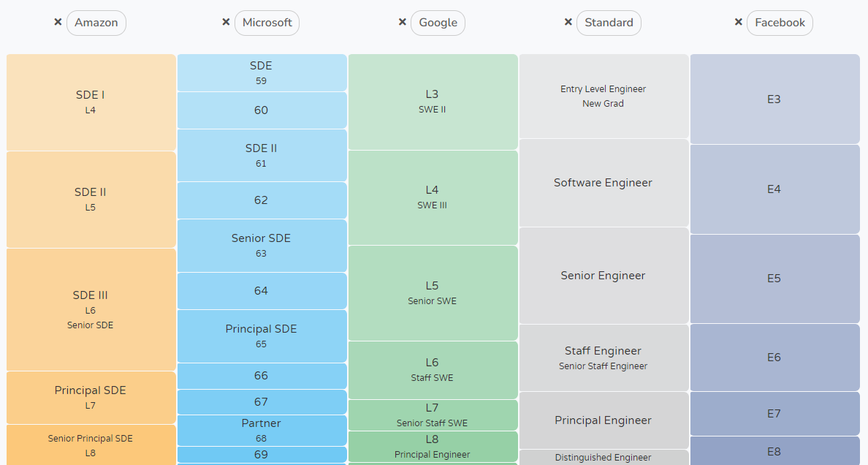The width and height of the screenshot is (868, 465).
Task: Remove Facebook column with its X icon
Action: pyautogui.click(x=738, y=23)
